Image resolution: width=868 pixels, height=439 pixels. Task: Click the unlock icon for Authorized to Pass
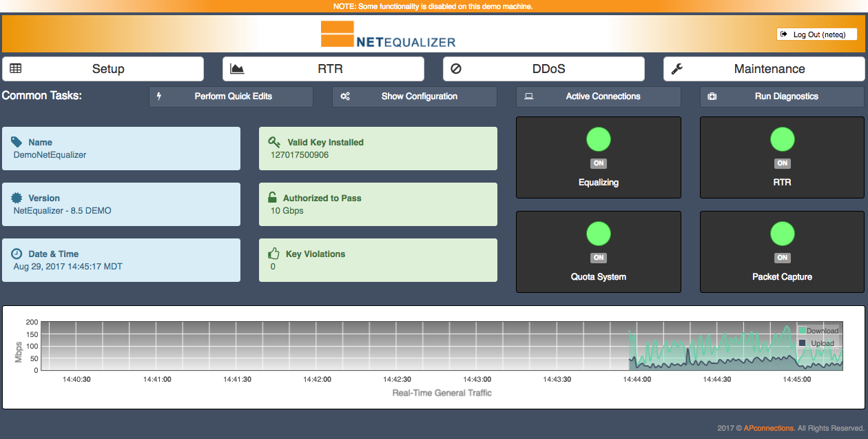click(273, 198)
